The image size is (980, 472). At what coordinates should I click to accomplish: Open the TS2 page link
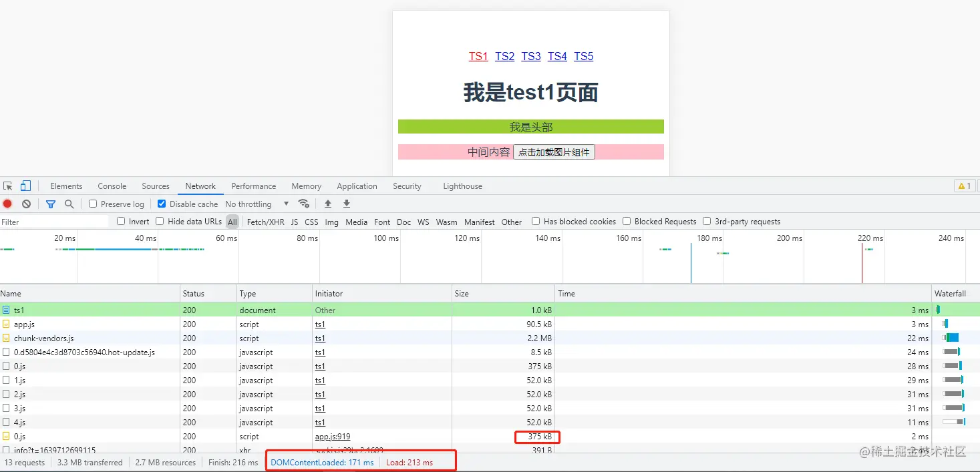pyautogui.click(x=504, y=56)
